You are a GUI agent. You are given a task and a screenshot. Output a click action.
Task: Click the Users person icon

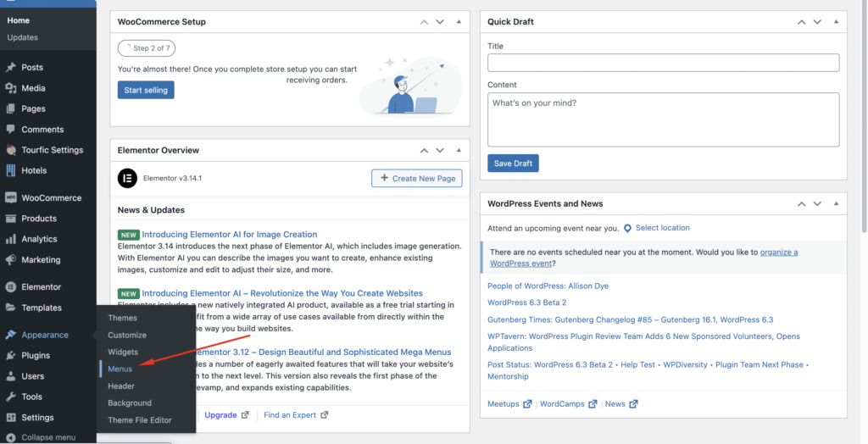coord(10,376)
